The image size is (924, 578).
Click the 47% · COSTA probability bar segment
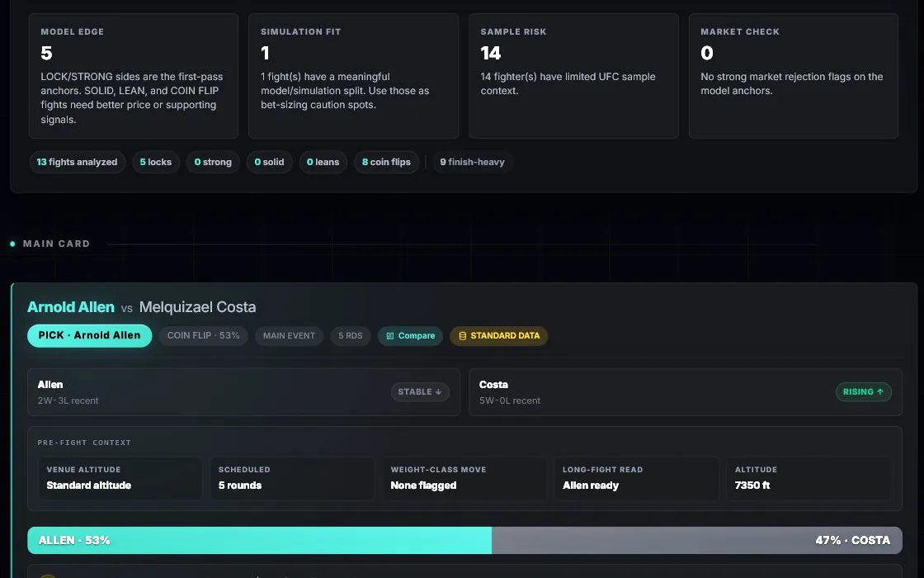point(696,540)
